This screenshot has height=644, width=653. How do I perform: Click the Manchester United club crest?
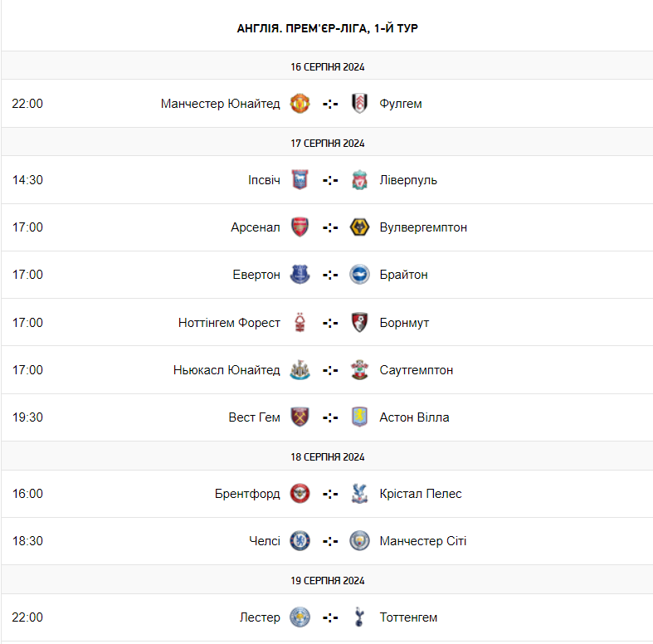[300, 104]
